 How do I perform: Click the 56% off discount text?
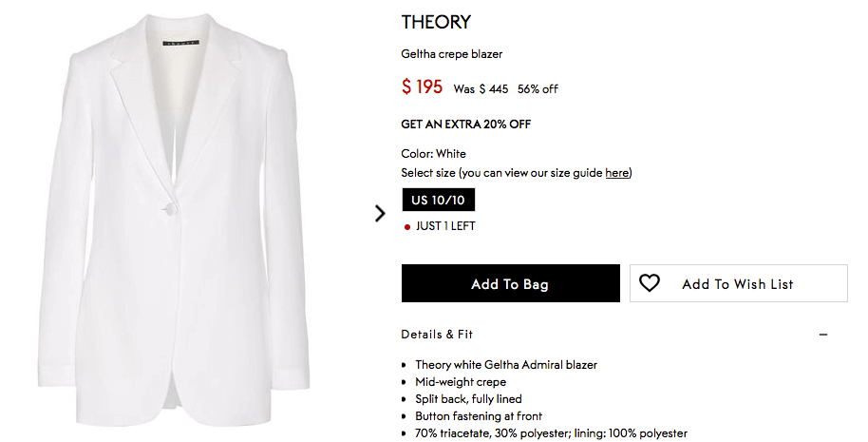(538, 88)
